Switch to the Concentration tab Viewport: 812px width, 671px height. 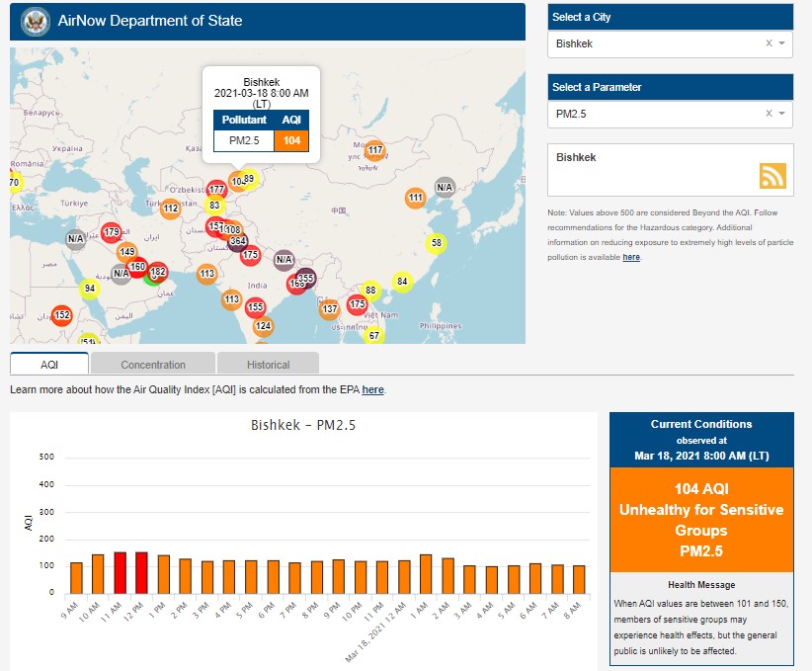click(x=153, y=364)
